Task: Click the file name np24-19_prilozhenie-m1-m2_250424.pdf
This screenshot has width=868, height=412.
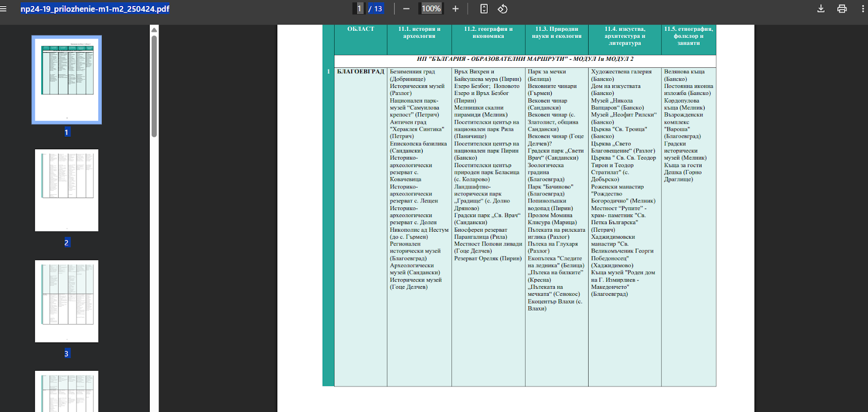Action: [95, 9]
